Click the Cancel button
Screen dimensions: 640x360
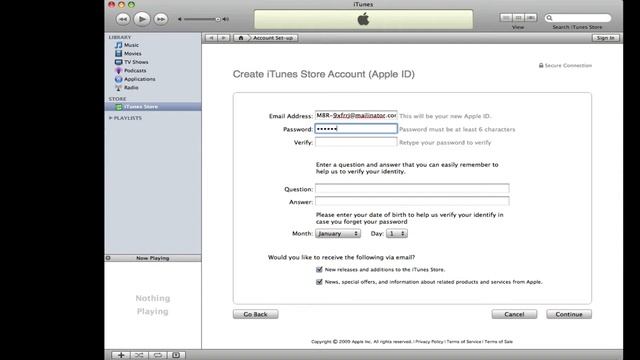pos(514,314)
